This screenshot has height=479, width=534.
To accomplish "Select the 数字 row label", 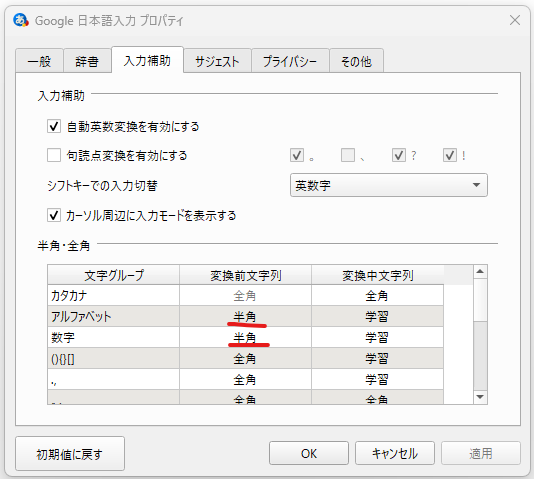I will click(113, 337).
